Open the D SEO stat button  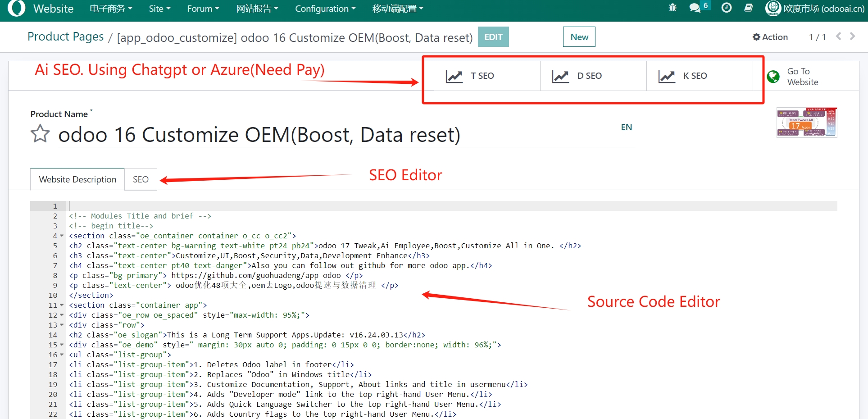[x=593, y=76]
